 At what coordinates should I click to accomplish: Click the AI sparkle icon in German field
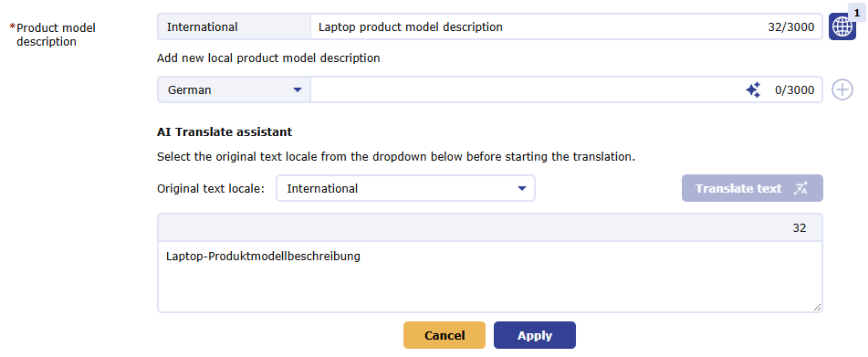click(753, 89)
